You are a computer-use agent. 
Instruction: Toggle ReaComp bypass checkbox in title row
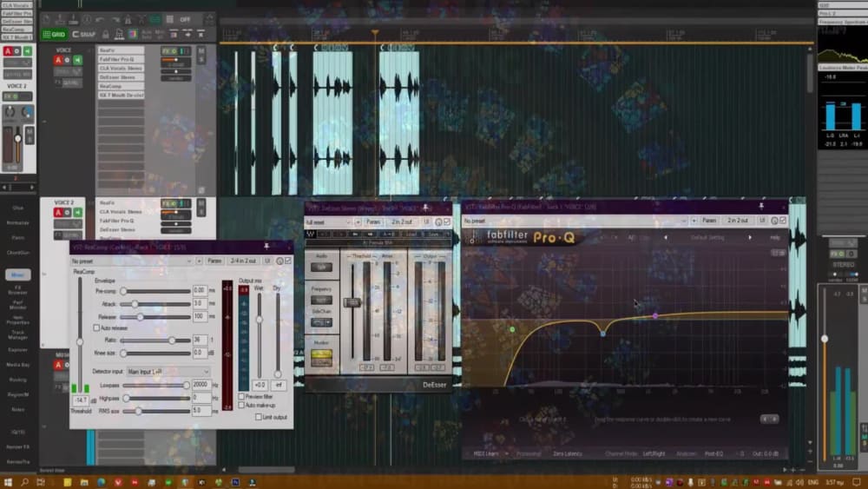288,261
